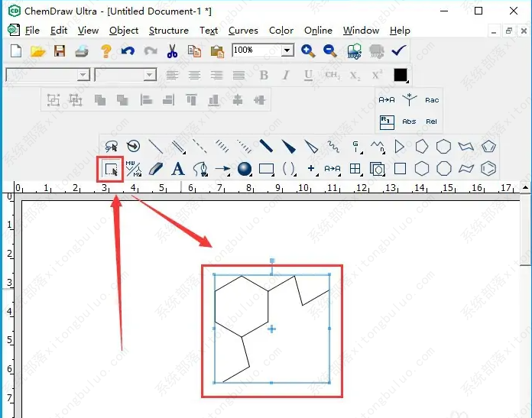Select the Multiple Bonds tool

click(178, 147)
